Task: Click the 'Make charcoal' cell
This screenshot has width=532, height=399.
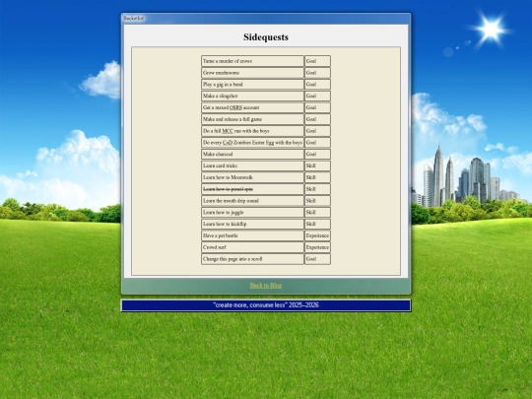Action: 252,154
